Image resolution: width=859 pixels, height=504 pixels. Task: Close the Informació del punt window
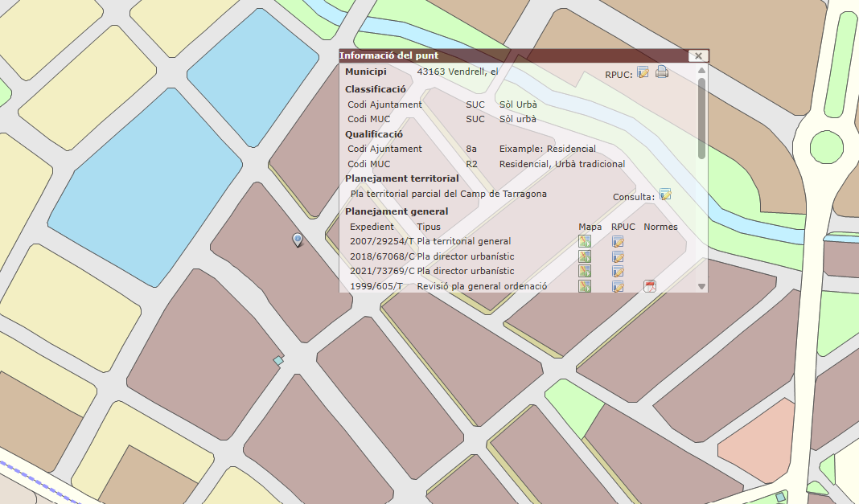697,55
